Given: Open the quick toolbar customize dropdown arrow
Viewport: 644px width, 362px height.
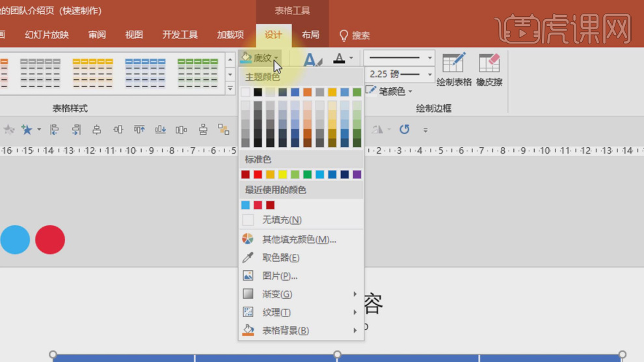Looking at the screenshot, I should (x=425, y=130).
